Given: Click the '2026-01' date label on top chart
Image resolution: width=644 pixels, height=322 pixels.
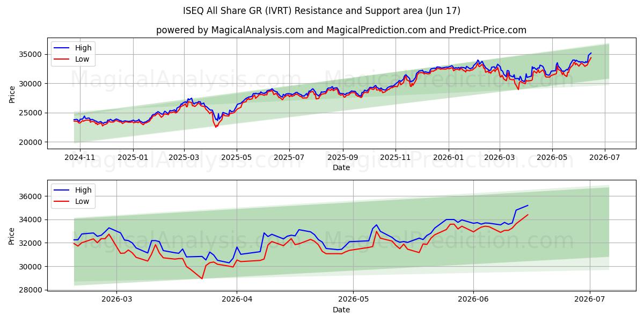Looking at the screenshot, I should tap(448, 158).
